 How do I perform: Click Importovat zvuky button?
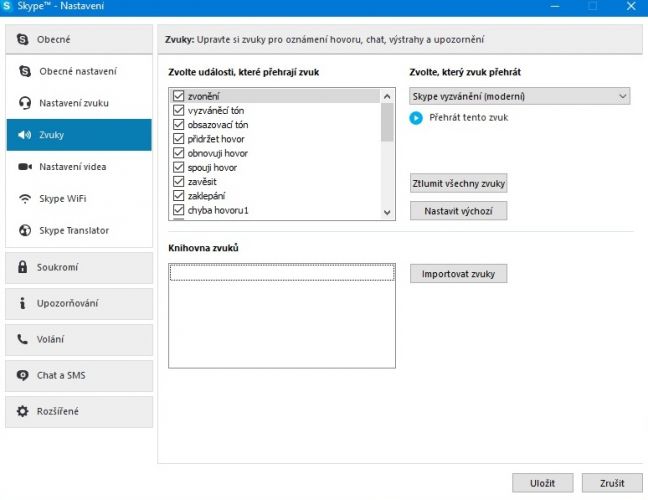458,274
